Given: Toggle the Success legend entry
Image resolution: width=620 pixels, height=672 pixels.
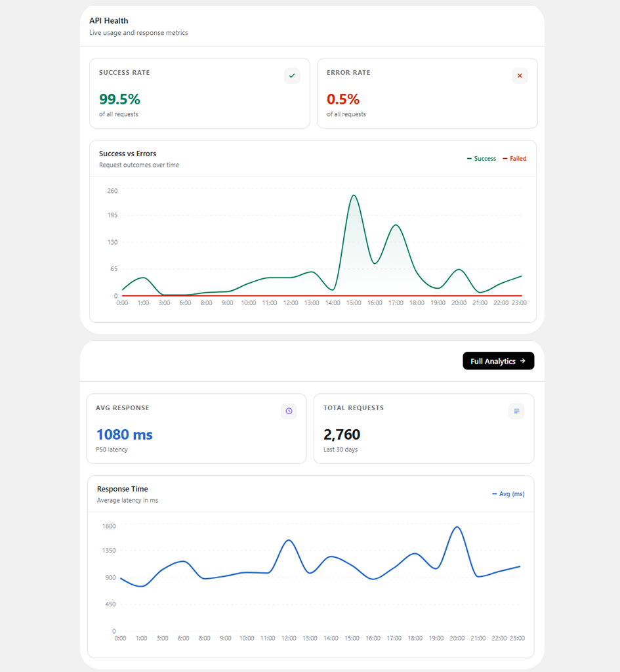Looking at the screenshot, I should (x=481, y=159).
